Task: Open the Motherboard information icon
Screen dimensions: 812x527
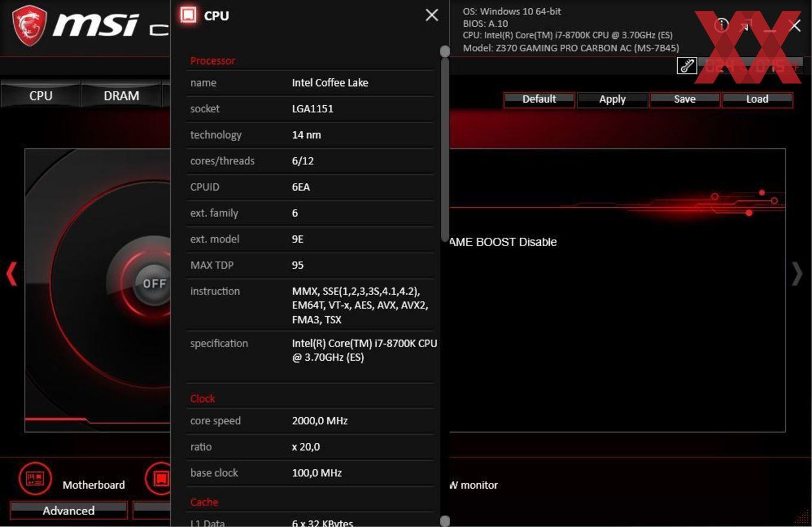Action: 35,479
